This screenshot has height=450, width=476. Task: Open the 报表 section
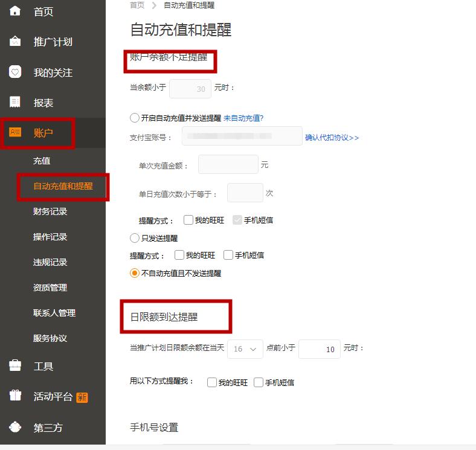(43, 103)
